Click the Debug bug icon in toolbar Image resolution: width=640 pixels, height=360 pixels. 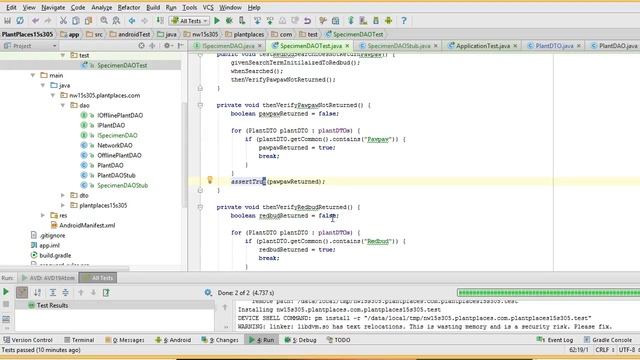coord(229,20)
